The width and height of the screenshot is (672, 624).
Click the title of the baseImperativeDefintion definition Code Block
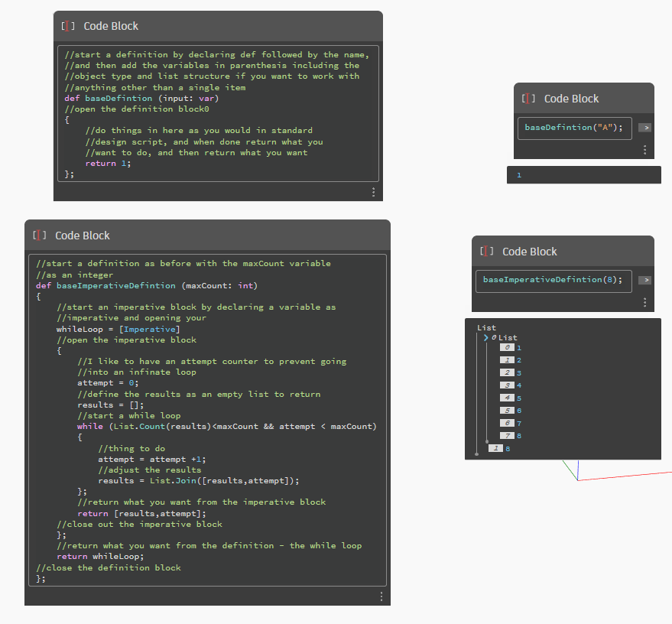tap(83, 236)
